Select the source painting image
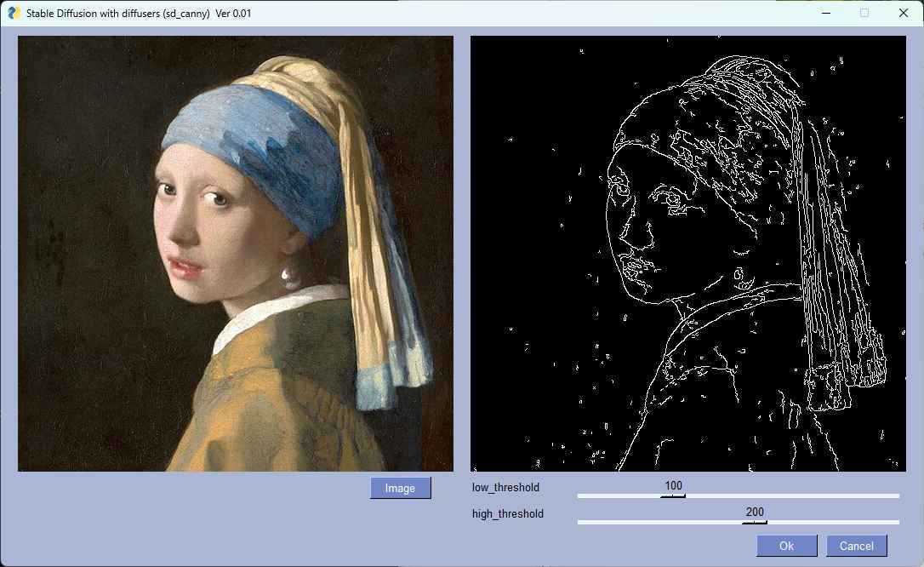This screenshot has height=567, width=924. coord(236,253)
